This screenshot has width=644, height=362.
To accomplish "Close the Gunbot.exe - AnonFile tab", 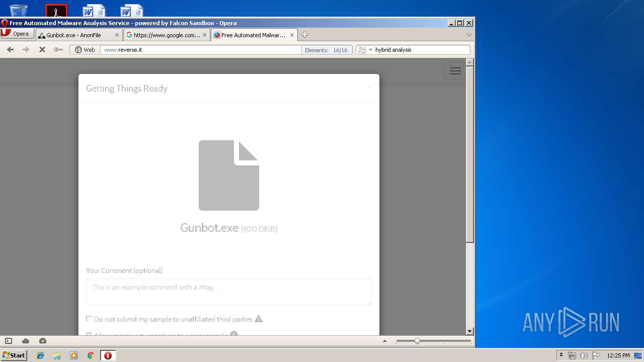I will pos(117,35).
